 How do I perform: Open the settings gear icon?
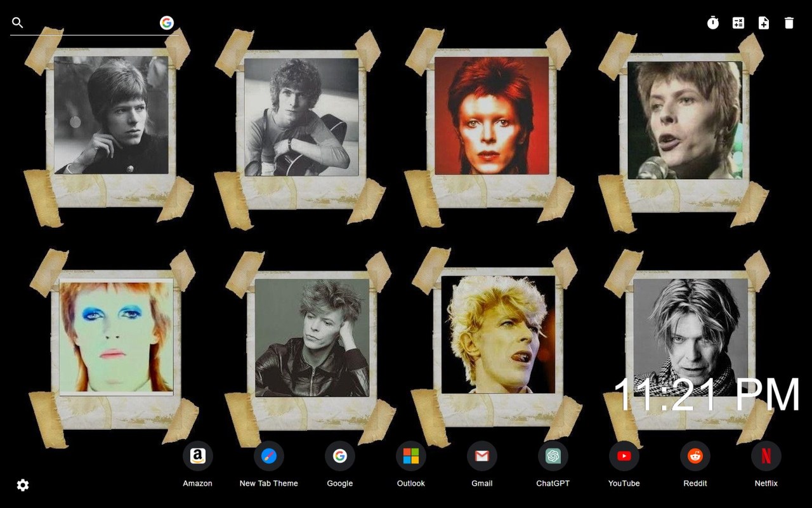23,485
